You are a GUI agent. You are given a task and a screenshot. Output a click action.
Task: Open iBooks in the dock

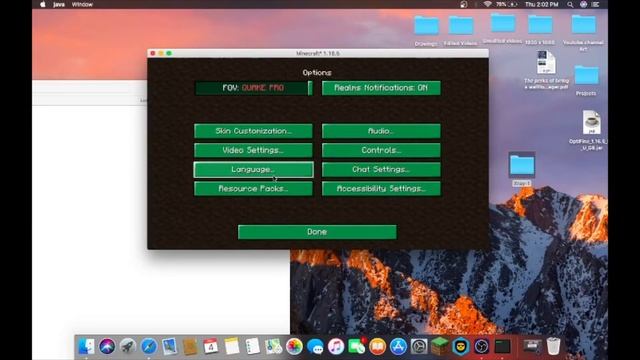(x=378, y=347)
